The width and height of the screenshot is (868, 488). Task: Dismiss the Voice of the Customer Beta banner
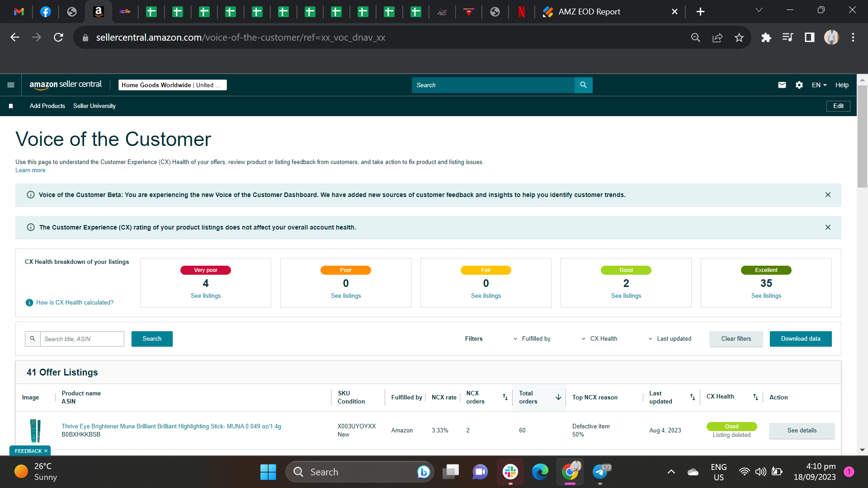point(828,195)
